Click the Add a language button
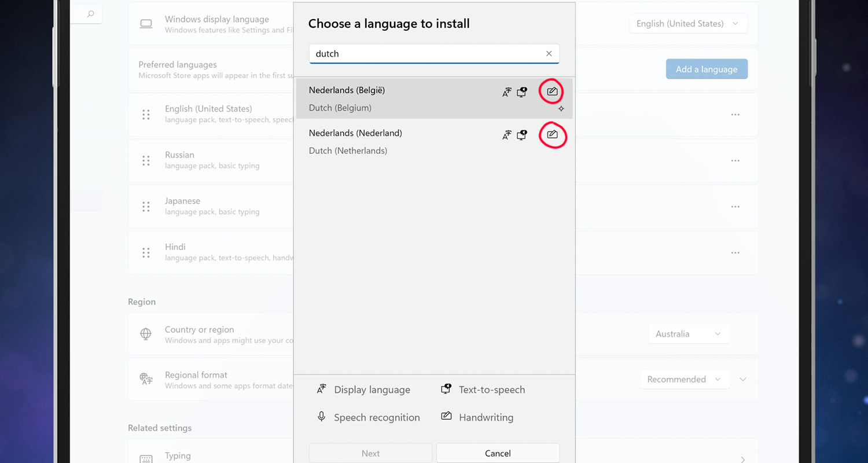The width and height of the screenshot is (868, 463). coord(707,69)
